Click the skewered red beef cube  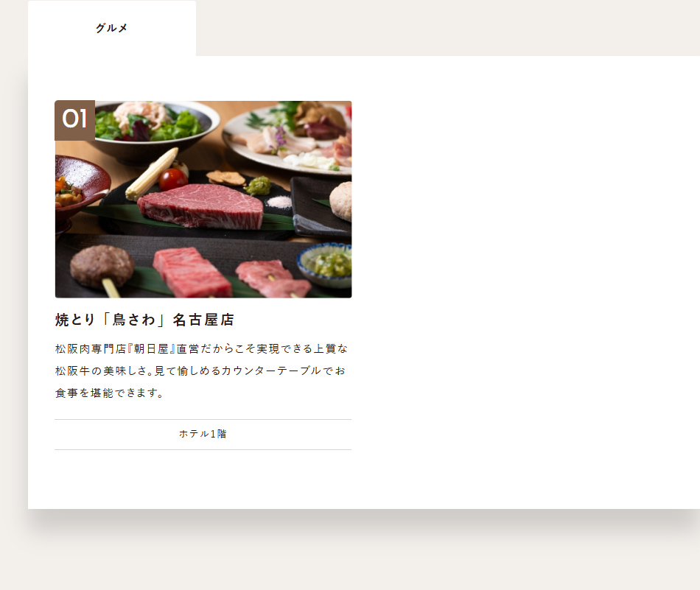pyautogui.click(x=192, y=273)
